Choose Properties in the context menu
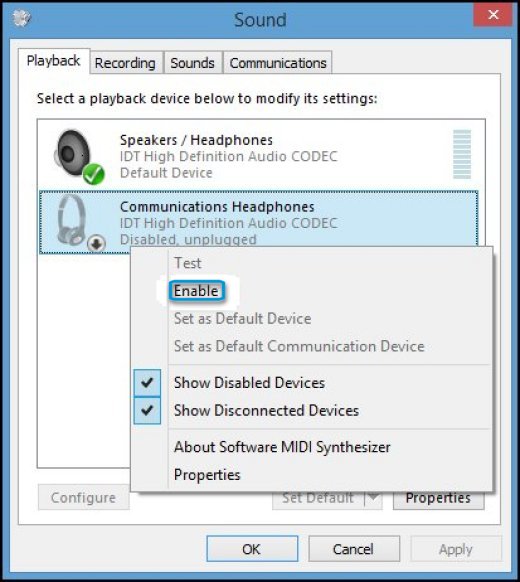520x582 pixels. [207, 475]
